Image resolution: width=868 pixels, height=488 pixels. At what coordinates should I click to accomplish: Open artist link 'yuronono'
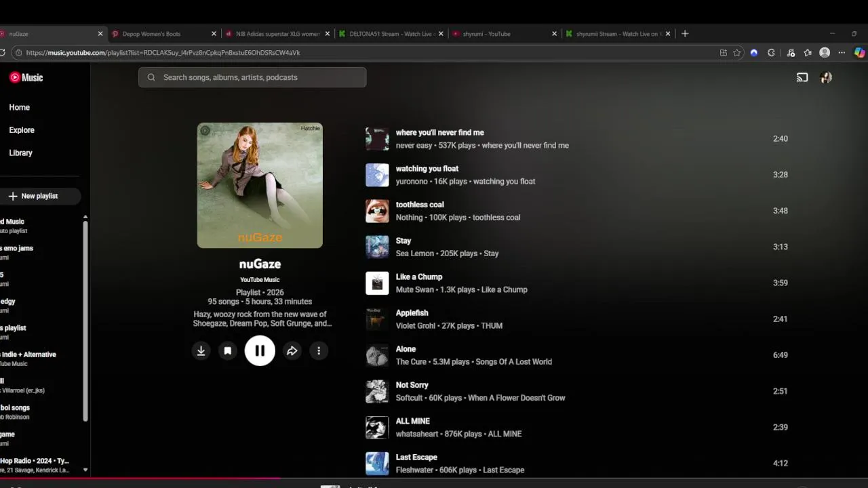coord(412,182)
